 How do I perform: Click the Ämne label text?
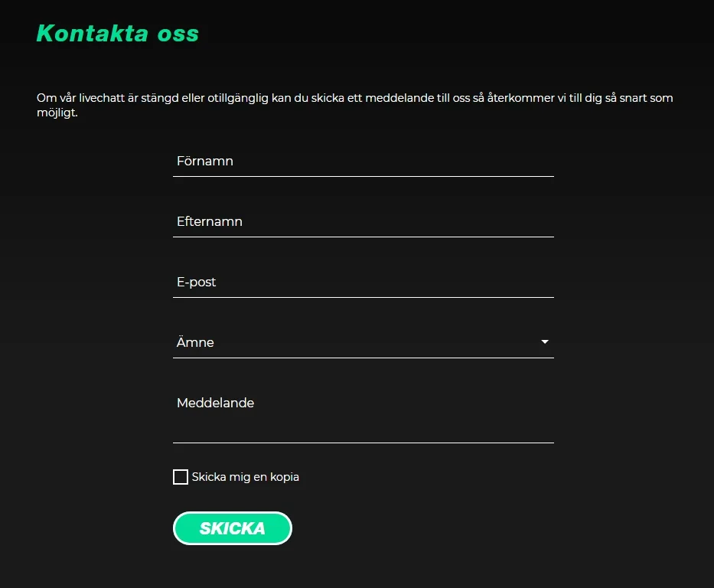pyautogui.click(x=195, y=343)
